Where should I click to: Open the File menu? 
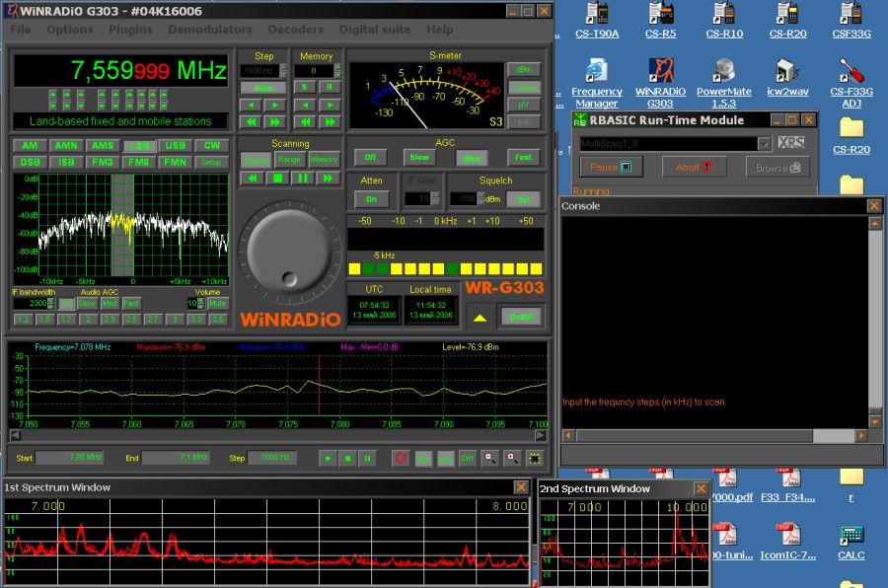(21, 29)
